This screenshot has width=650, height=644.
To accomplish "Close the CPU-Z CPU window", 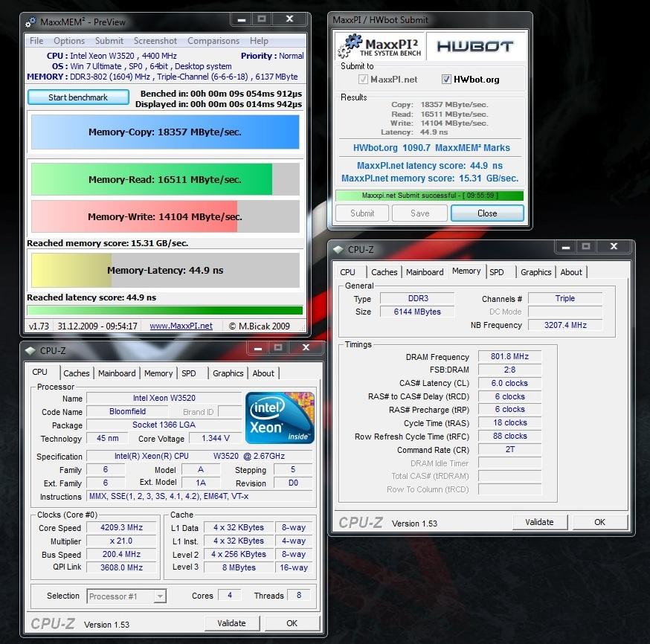I will point(306,348).
